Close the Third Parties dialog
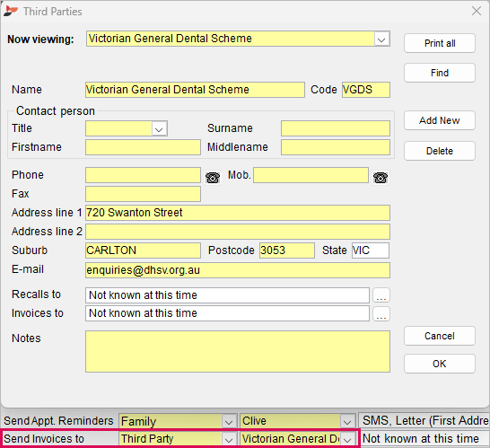This screenshot has width=490, height=448. (x=477, y=11)
